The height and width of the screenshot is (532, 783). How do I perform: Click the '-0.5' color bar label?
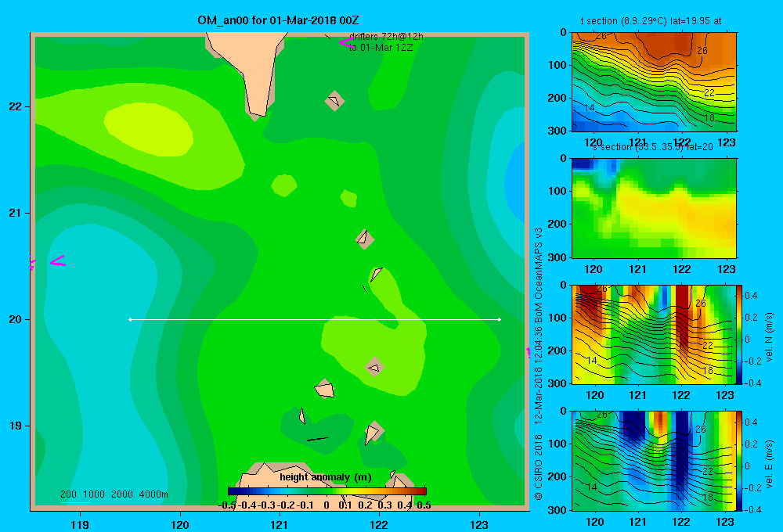pyautogui.click(x=227, y=505)
